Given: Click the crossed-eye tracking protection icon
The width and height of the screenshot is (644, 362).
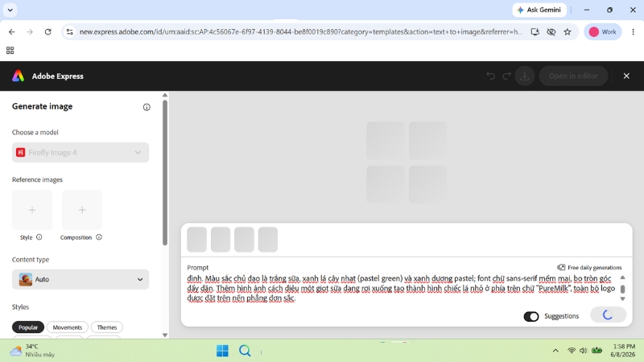Looking at the screenshot, I should [551, 31].
